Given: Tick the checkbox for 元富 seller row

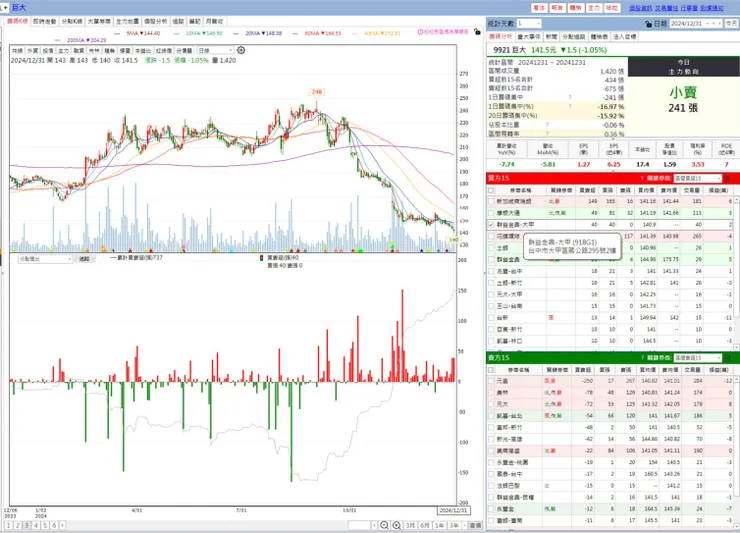Looking at the screenshot, I should 491,381.
